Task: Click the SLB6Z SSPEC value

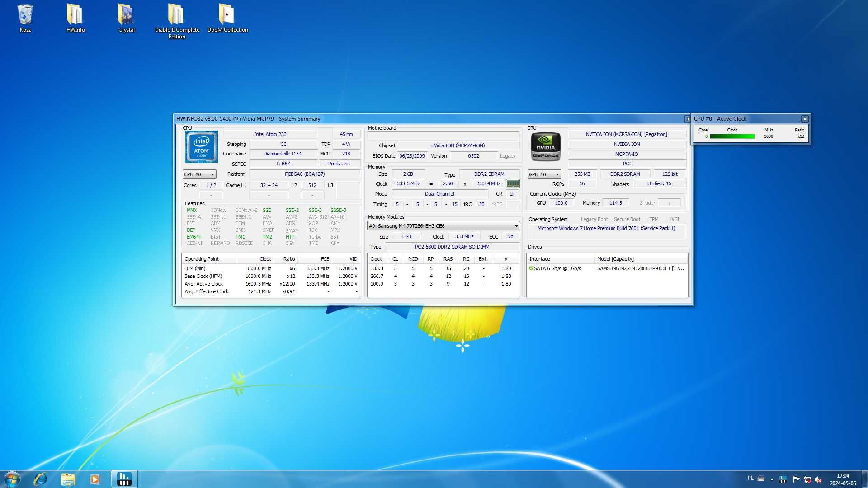Action: 283,164
